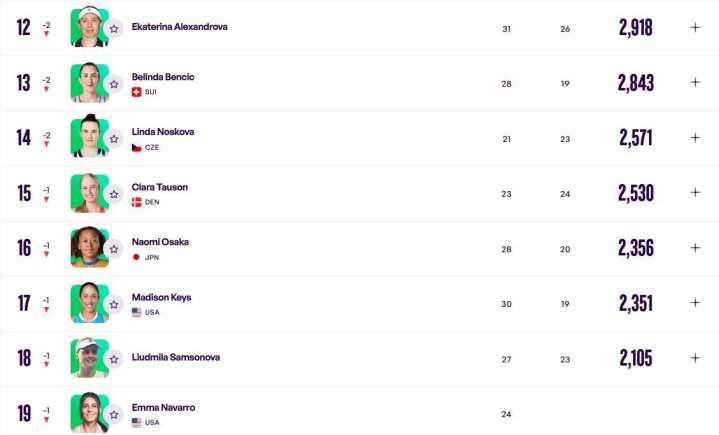Expand Madison Keys' row details

[695, 302]
